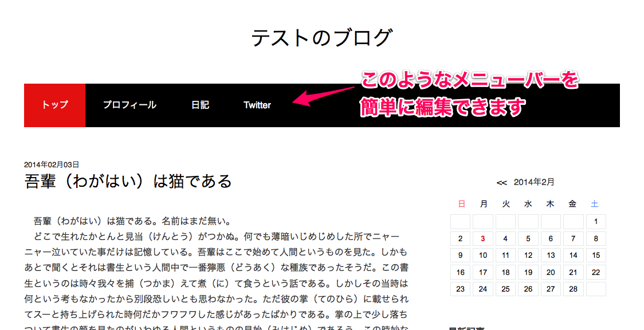Select 日記 in the navigation bar
644x330 pixels.
point(200,105)
